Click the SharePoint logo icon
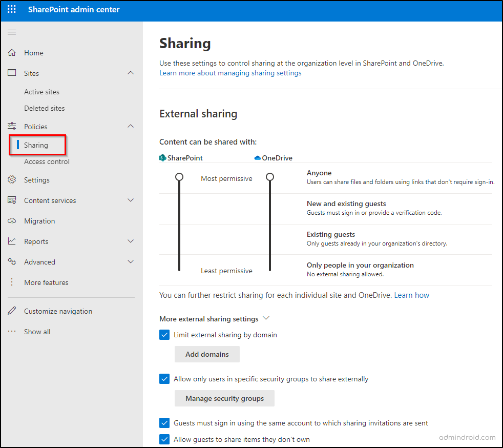The image size is (503, 448). (163, 158)
